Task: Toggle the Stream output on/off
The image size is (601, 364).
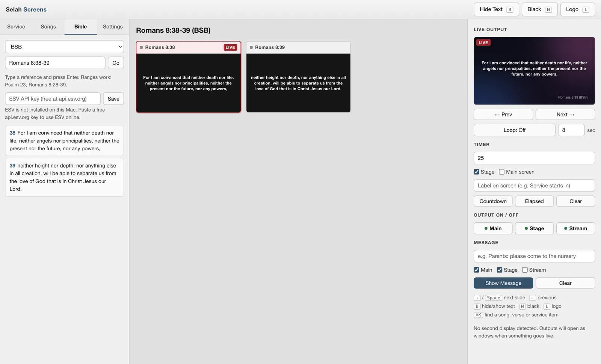Action: click(575, 228)
